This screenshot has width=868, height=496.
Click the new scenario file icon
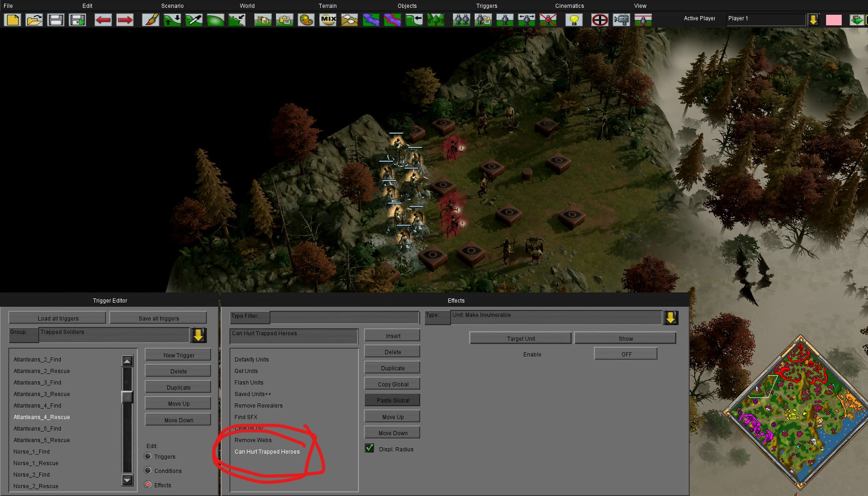[x=12, y=20]
